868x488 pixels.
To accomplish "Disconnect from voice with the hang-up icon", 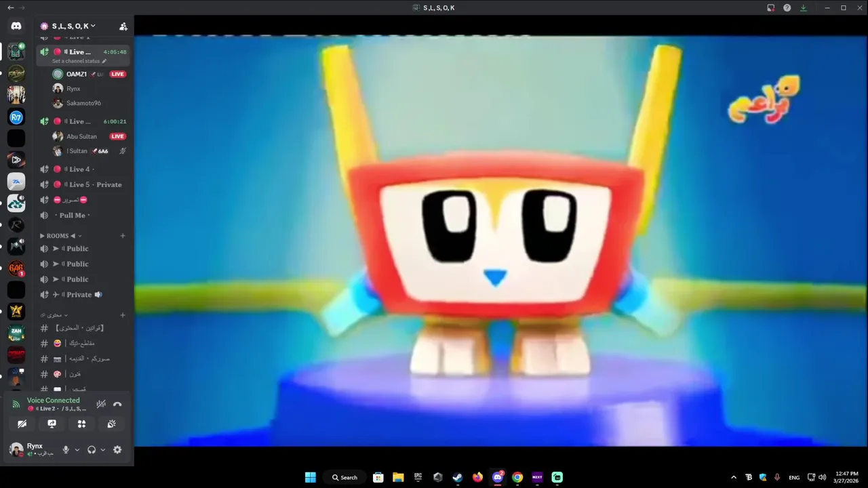I will tap(117, 404).
